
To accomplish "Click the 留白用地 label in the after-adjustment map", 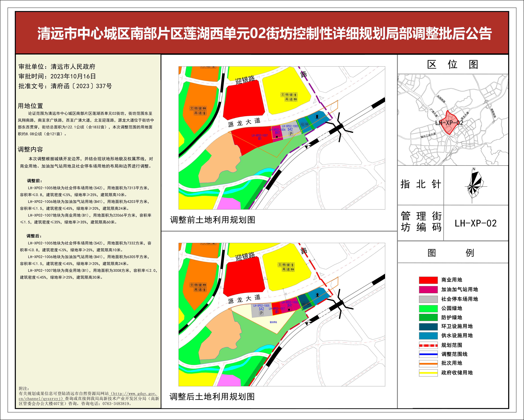I will click(273, 322).
